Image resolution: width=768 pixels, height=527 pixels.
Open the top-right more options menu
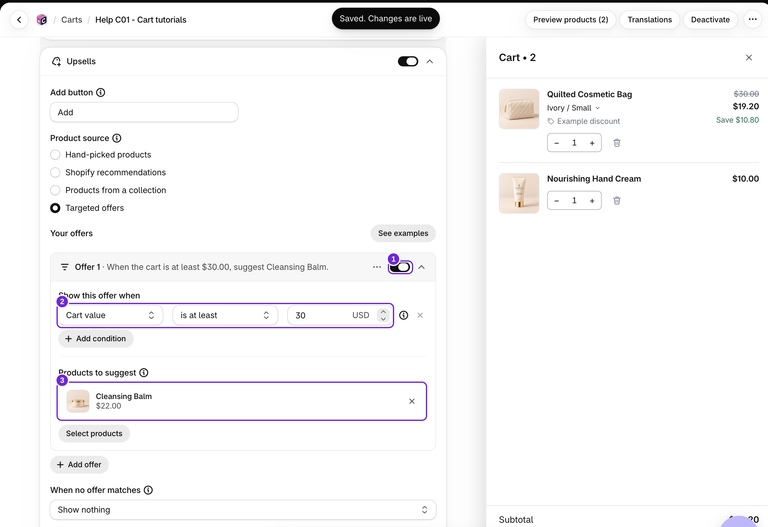752,20
